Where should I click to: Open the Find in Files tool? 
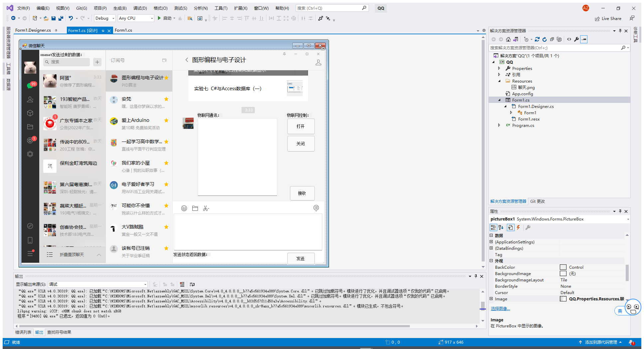(190, 18)
